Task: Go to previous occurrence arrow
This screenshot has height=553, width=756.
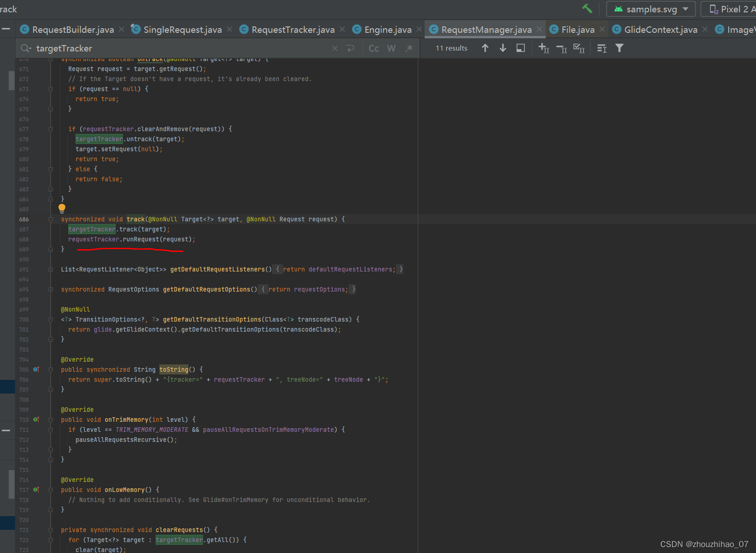Action: [x=485, y=48]
